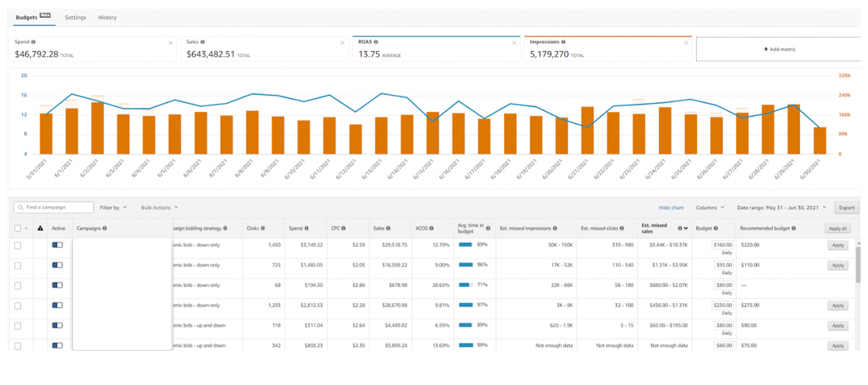This screenshot has height=385, width=868.
Task: Apply recommended budget $220.00
Action: pos(838,245)
